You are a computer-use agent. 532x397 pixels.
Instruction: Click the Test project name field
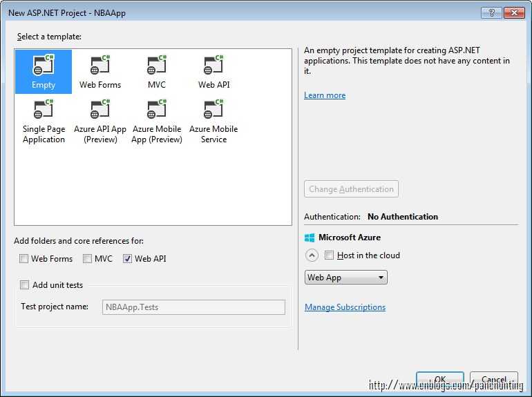193,307
